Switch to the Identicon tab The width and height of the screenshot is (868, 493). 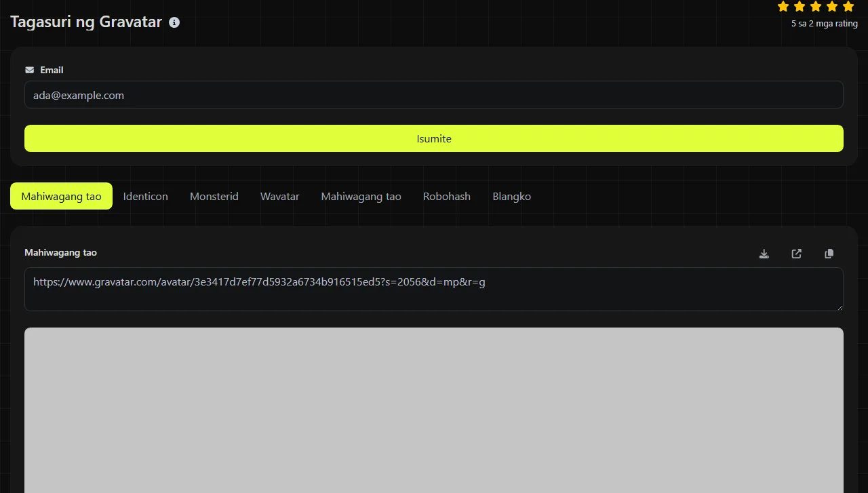pos(146,196)
